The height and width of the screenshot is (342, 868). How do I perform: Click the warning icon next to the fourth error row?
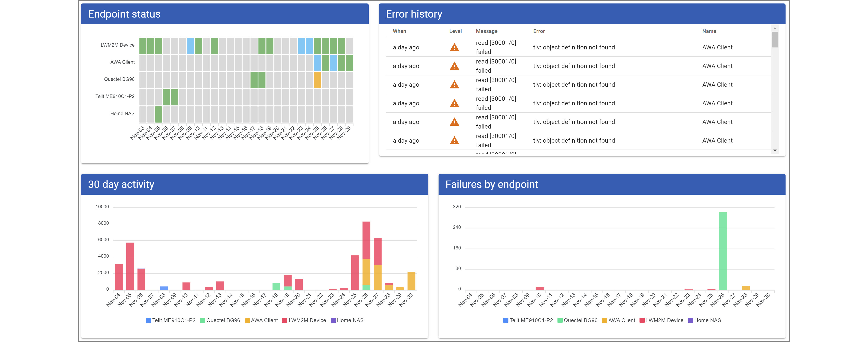point(454,103)
